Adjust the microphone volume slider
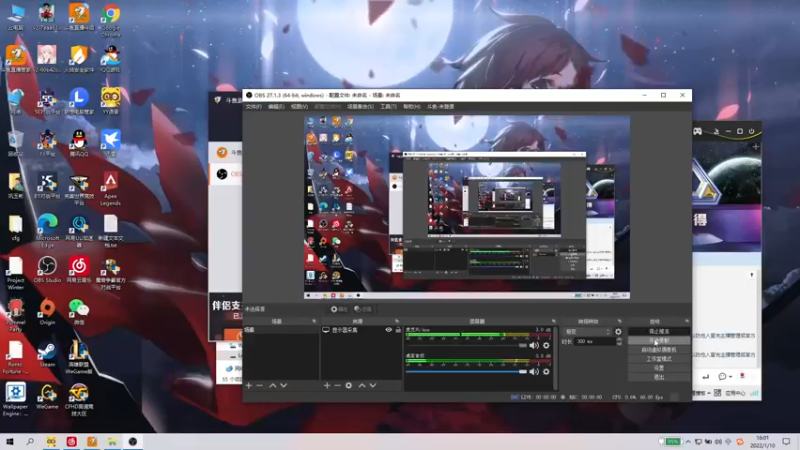The height and width of the screenshot is (450, 800). pos(466,345)
